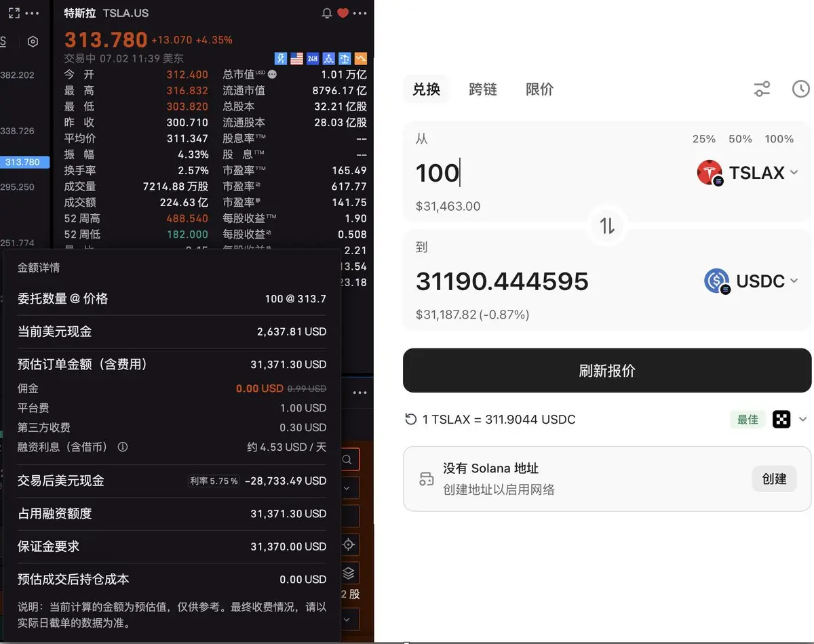Switch to the 限价 limit tab
The image size is (814, 644).
click(540, 89)
